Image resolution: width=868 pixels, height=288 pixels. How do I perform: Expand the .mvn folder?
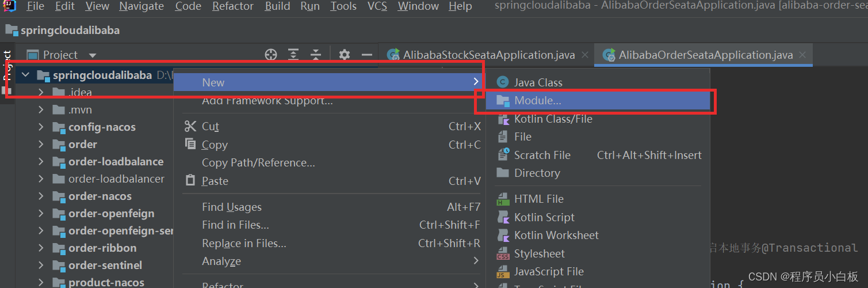41,109
